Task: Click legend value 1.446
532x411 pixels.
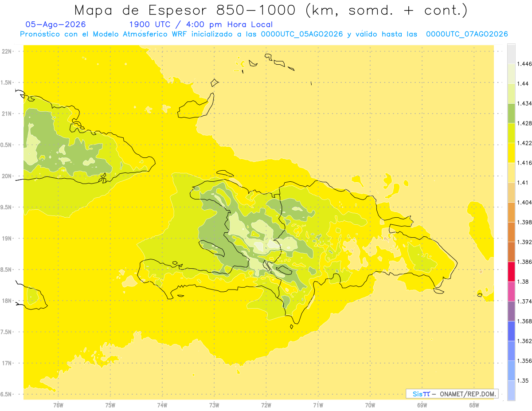Action: click(x=525, y=64)
